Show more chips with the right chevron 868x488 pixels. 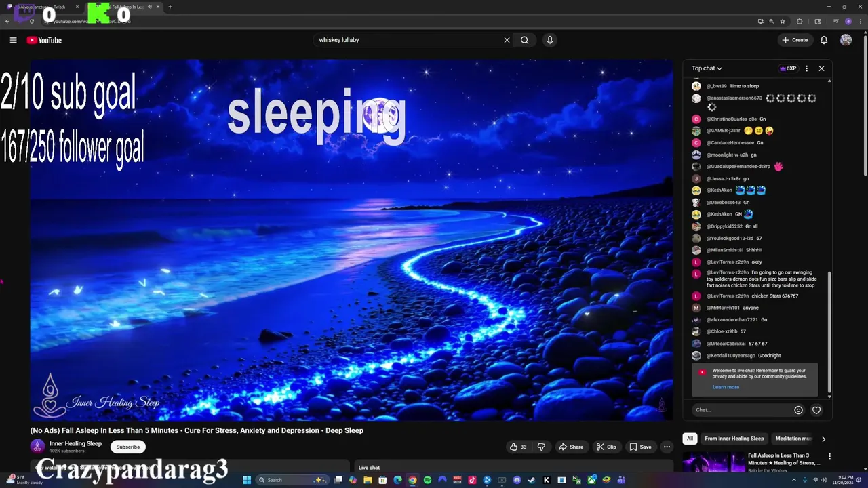pos(823,439)
